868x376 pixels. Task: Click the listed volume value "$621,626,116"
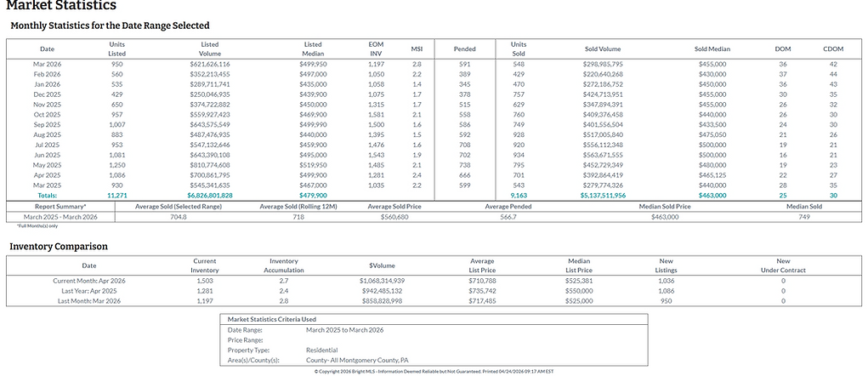pos(210,65)
